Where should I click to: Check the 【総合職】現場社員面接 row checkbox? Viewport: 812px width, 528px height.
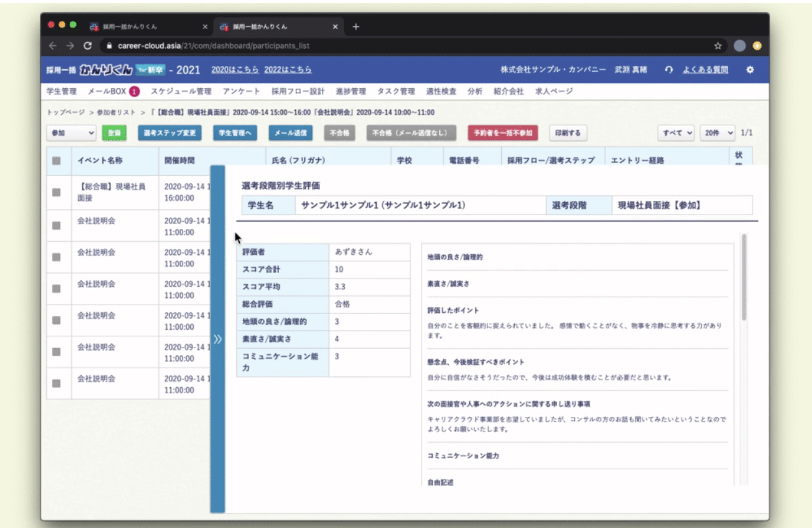(57, 192)
